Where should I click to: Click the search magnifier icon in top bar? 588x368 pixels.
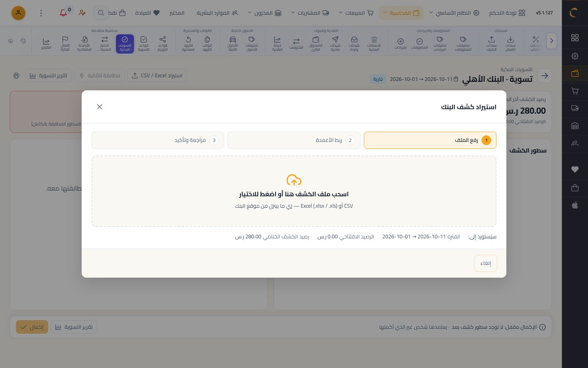(x=100, y=13)
